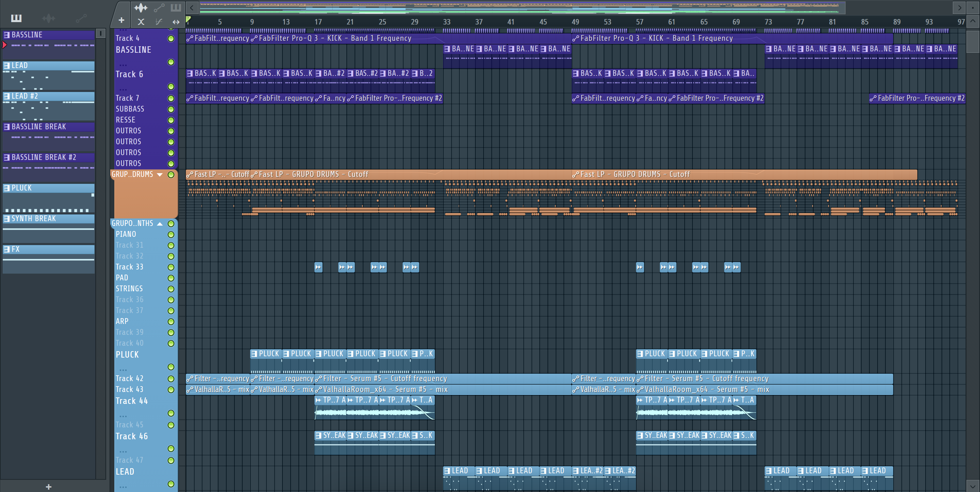Collapse the GRUPO..NTHS group arrow
Viewport: 980px width, 492px height.
pos(160,224)
